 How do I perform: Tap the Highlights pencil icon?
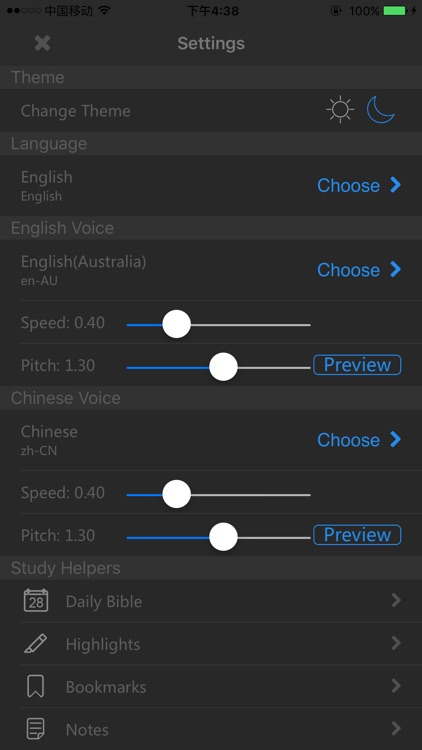point(36,643)
